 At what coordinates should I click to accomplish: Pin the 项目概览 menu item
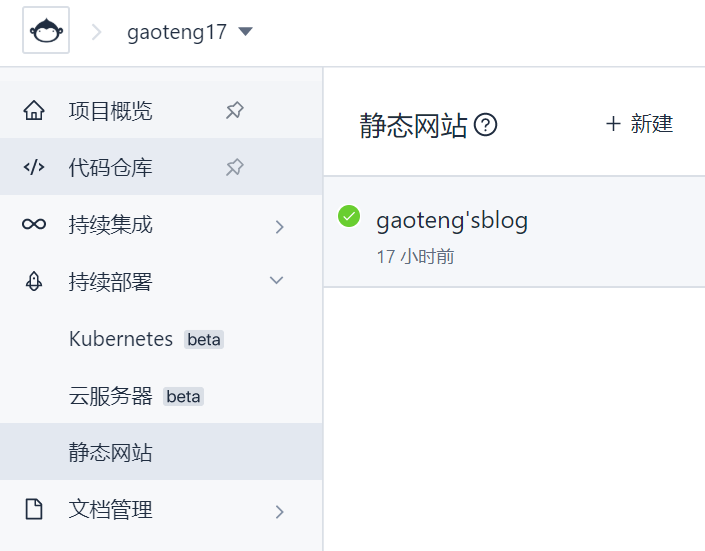point(234,110)
